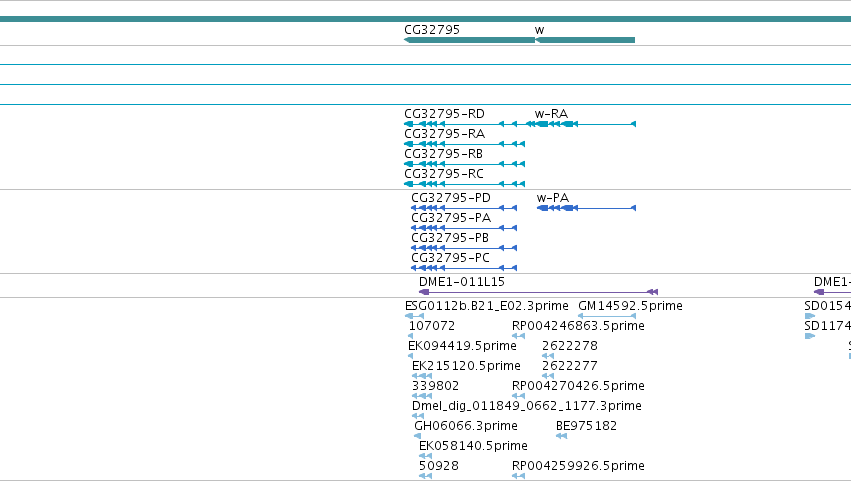Select the DME1-011L15 clone feature
Viewport: 851px width, 481px height.
(538, 292)
